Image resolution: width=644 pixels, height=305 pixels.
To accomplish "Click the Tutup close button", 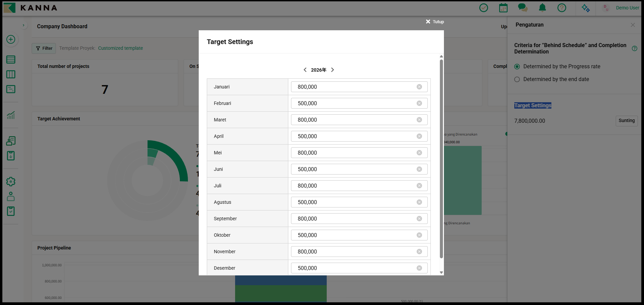I will click(x=435, y=22).
